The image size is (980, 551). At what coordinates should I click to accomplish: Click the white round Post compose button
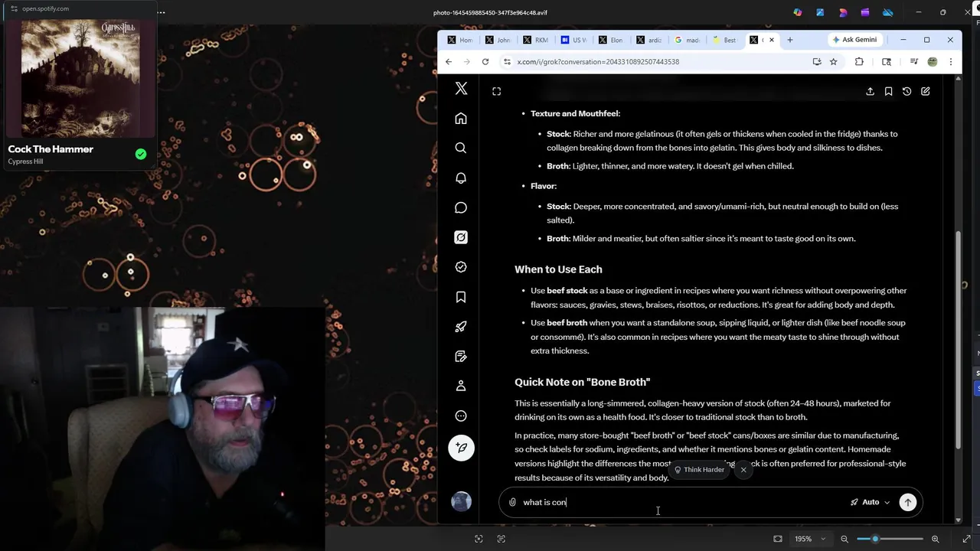point(461,448)
